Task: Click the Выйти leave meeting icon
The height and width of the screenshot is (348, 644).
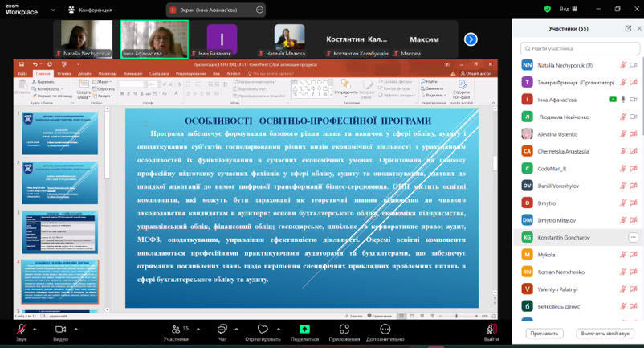Action: pyautogui.click(x=491, y=329)
